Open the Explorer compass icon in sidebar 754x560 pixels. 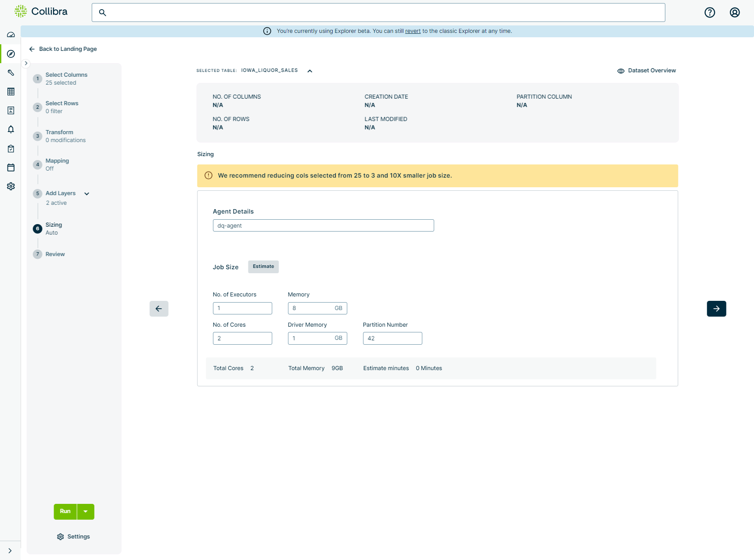pyautogui.click(x=11, y=54)
